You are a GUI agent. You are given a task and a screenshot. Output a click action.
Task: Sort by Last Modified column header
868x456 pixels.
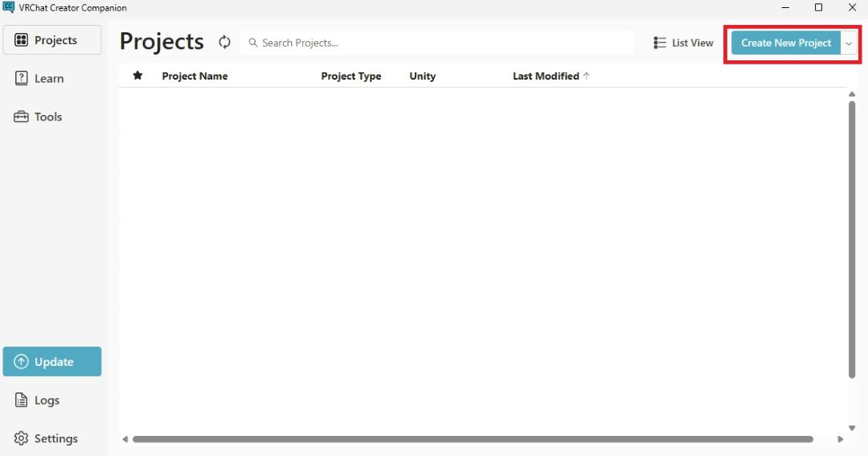coord(546,76)
